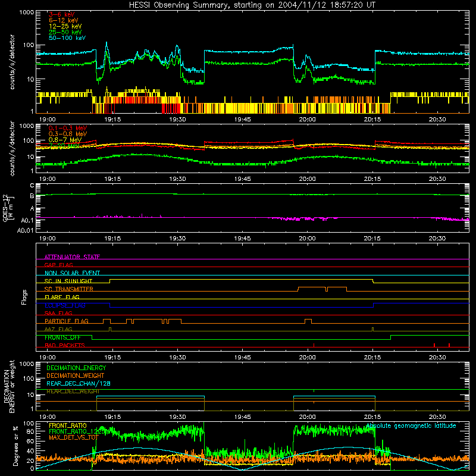The image size is (476, 476).
Task: Select the 6-12 keV legend label
Action: pos(64,20)
